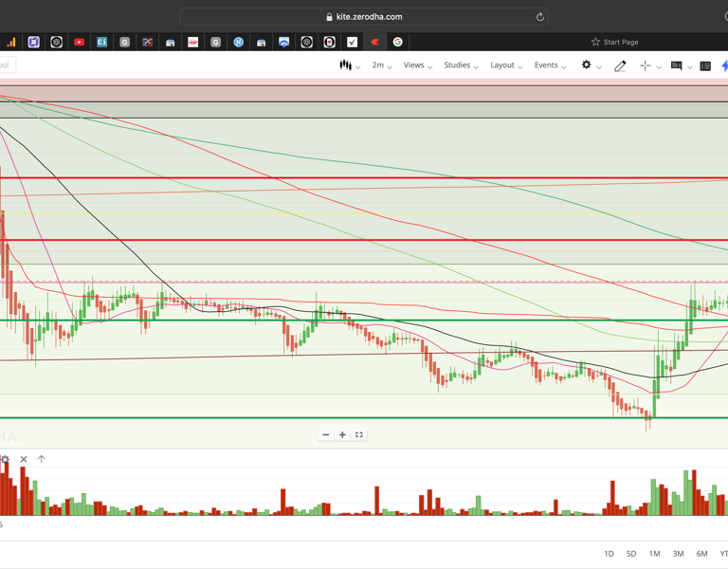Select the pencil drawing tool
Screen dimensions: 728x569
(620, 66)
